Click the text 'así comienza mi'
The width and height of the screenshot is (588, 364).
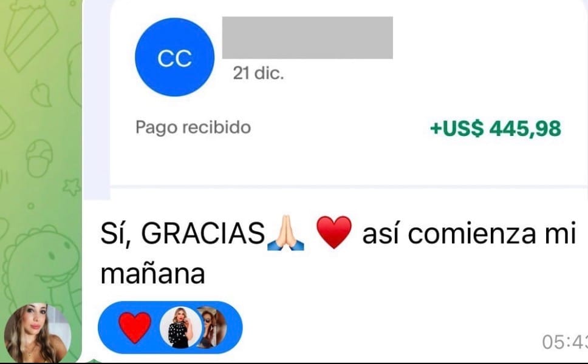[469, 234]
